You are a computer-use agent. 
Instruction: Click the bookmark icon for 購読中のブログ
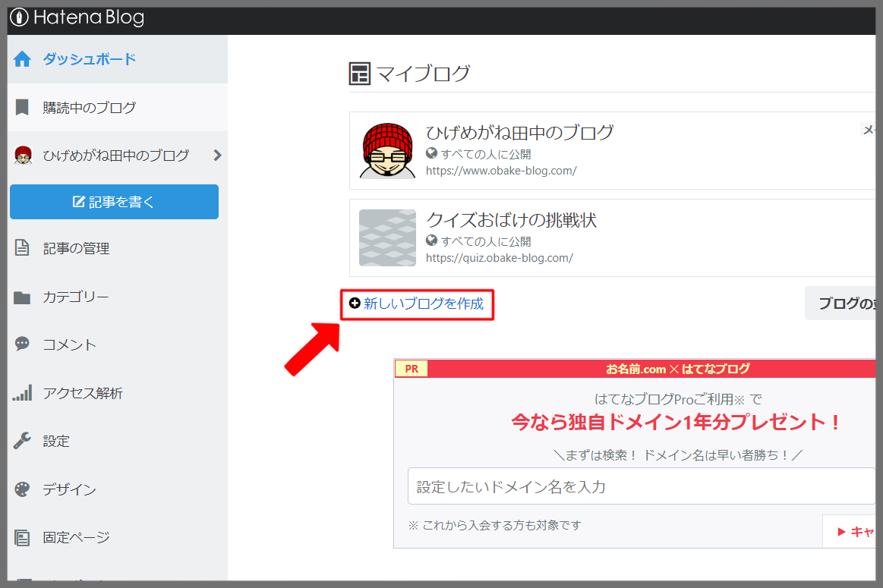coord(22,107)
